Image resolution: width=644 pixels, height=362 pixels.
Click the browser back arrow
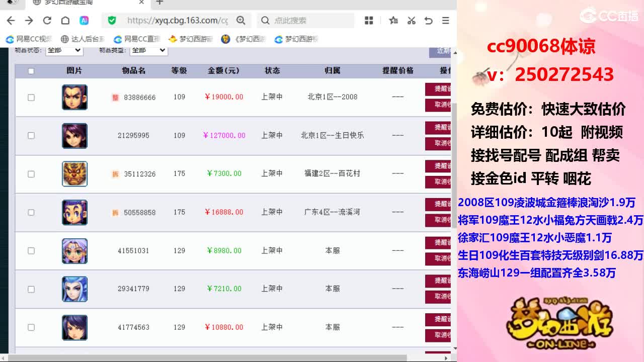tap(10, 21)
